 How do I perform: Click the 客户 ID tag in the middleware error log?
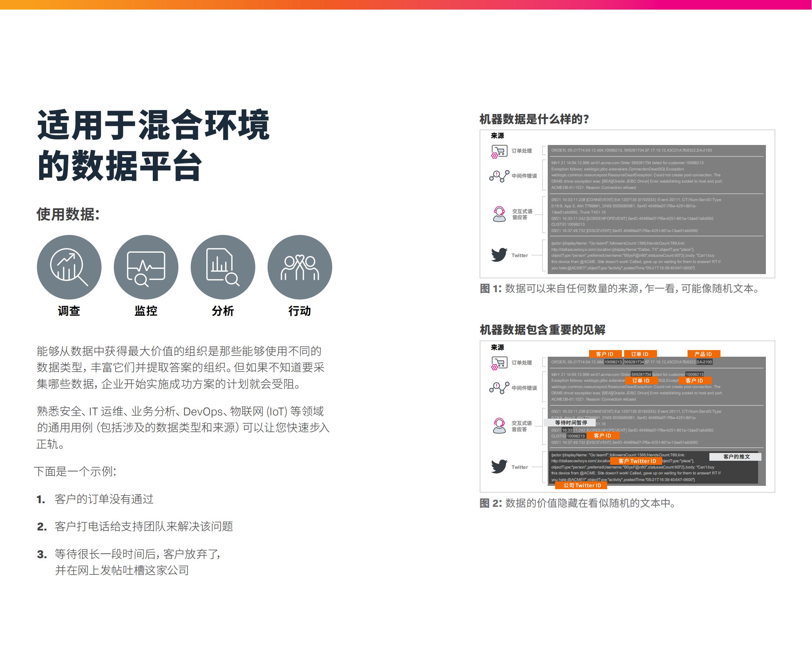pyautogui.click(x=695, y=381)
